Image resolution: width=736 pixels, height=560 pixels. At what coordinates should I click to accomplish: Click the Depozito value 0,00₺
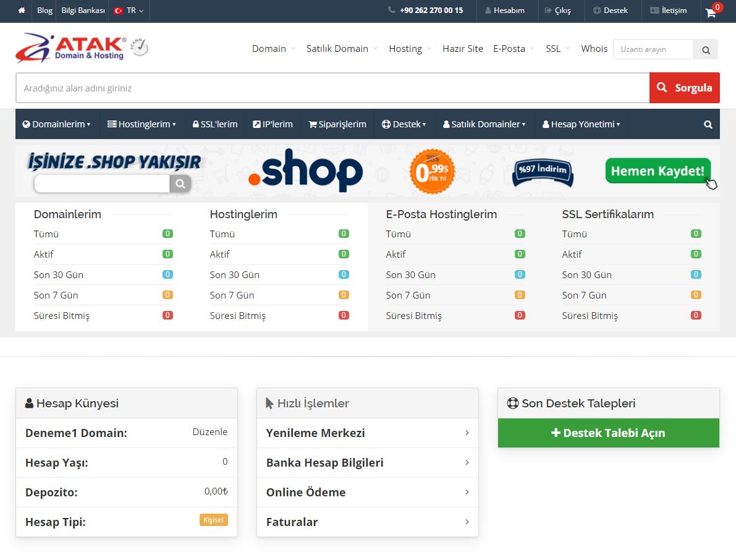(216, 491)
